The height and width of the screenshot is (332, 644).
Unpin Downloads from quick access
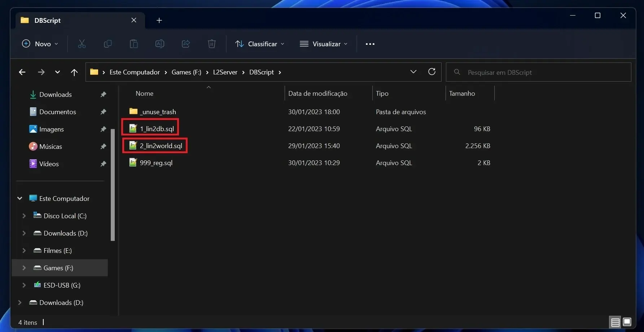(x=103, y=95)
